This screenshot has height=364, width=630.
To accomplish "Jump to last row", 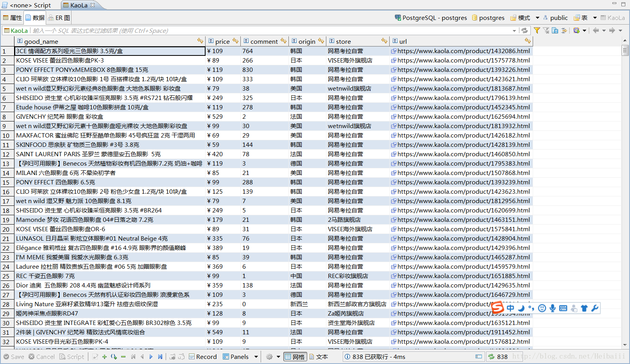I will coord(160,357).
